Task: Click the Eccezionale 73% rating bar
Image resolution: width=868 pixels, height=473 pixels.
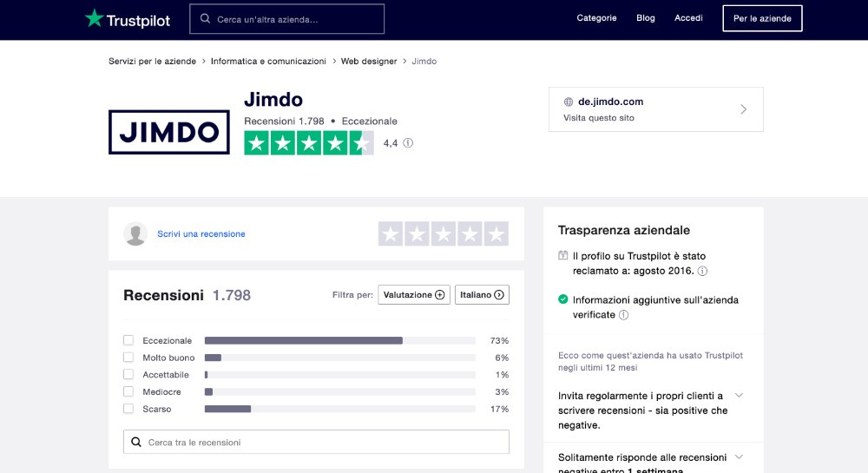Action: point(340,340)
